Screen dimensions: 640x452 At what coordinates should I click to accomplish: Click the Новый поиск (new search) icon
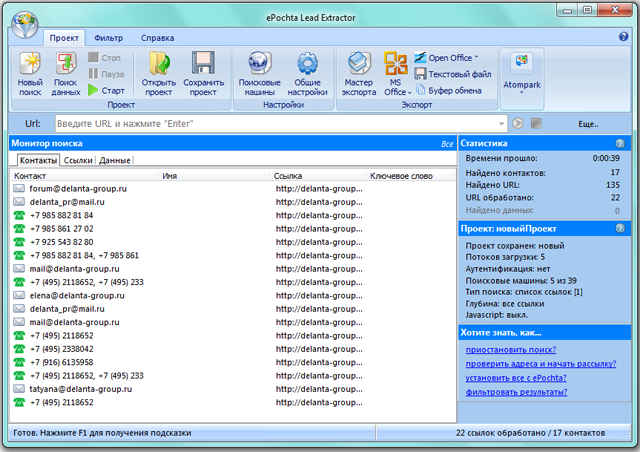click(x=30, y=64)
